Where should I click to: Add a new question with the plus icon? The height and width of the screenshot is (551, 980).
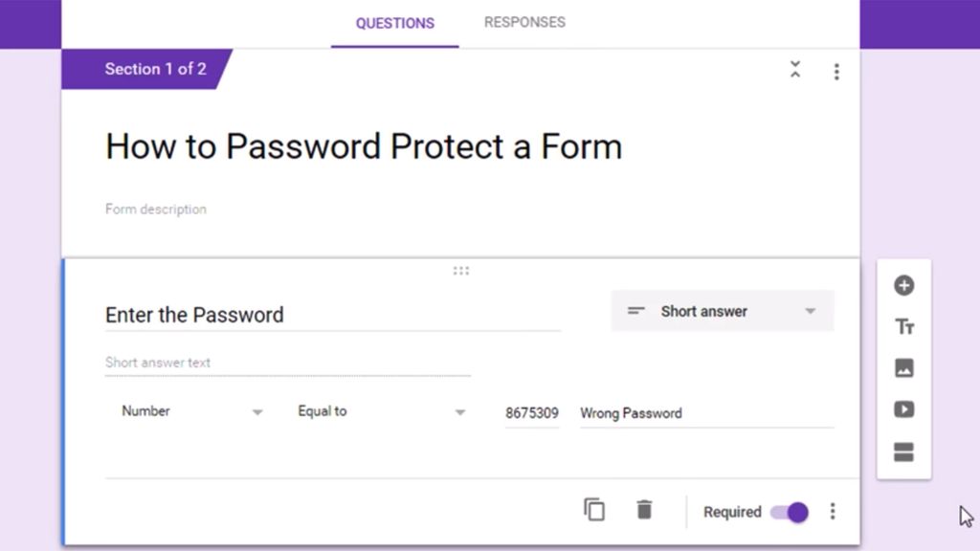903,285
